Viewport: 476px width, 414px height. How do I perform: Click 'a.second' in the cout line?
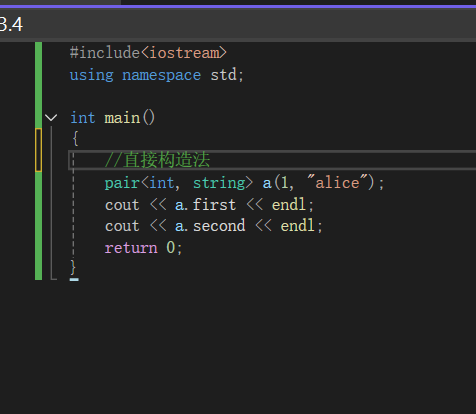210,226
